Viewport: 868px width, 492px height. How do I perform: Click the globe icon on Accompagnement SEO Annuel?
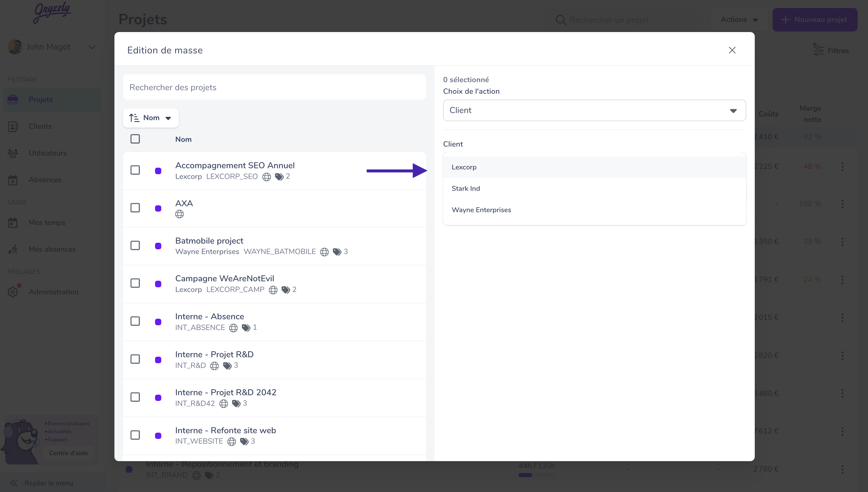[x=266, y=177]
